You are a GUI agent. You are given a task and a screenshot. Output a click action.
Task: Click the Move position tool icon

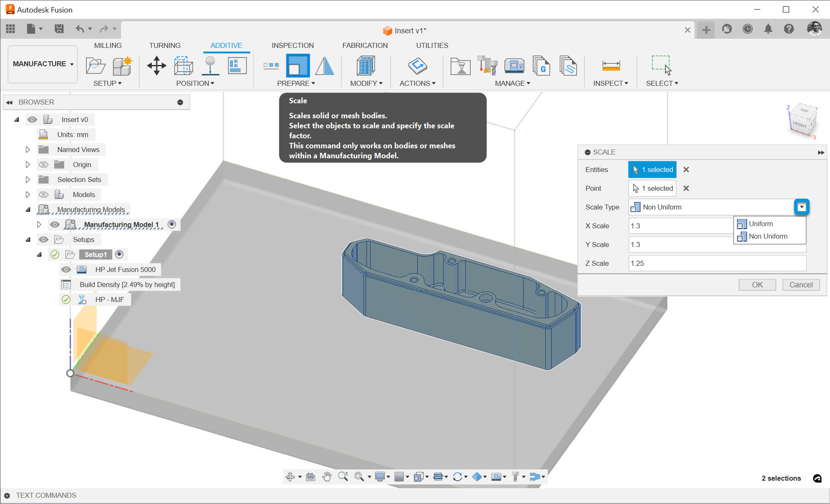pyautogui.click(x=156, y=66)
